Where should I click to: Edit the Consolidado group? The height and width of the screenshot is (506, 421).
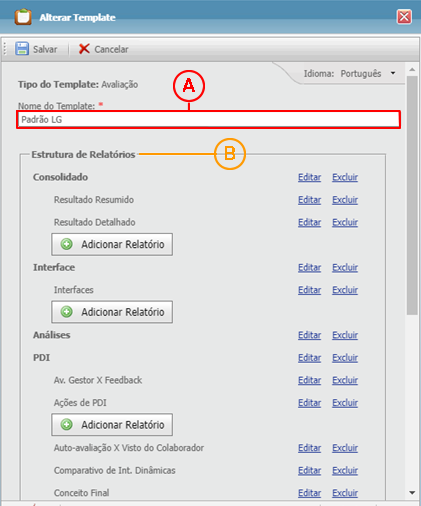tap(309, 177)
